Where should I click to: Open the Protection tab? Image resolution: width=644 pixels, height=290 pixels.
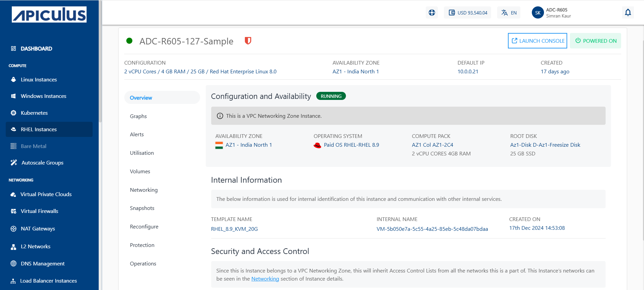coord(142,245)
